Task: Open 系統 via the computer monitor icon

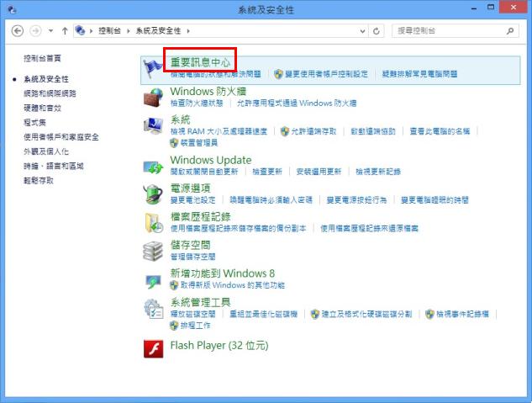Action: (153, 126)
